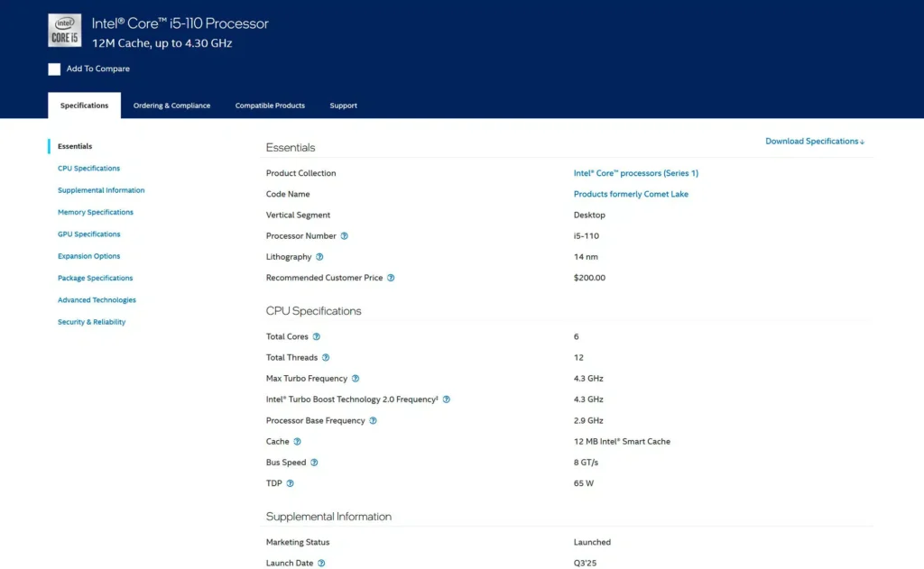Open the TDP info icon

[x=290, y=483]
